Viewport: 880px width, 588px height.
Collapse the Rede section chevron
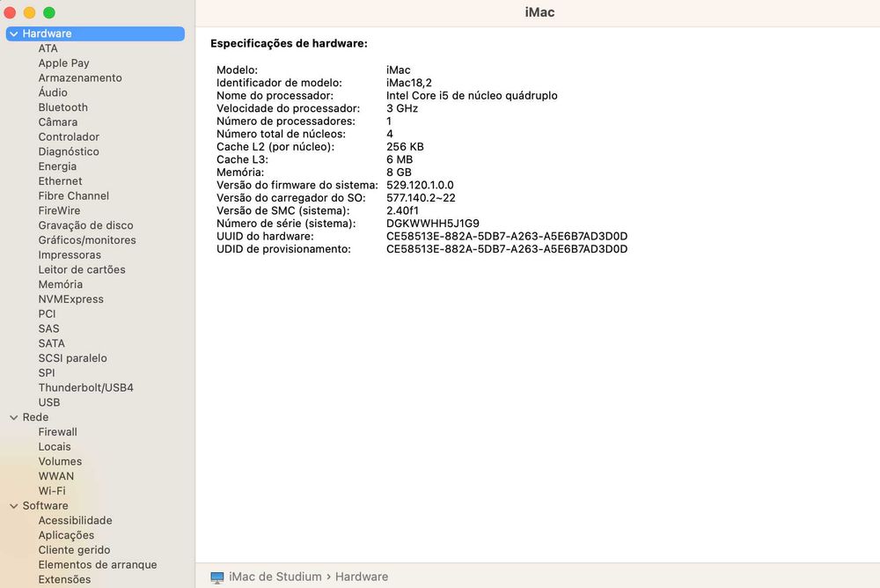pos(14,417)
